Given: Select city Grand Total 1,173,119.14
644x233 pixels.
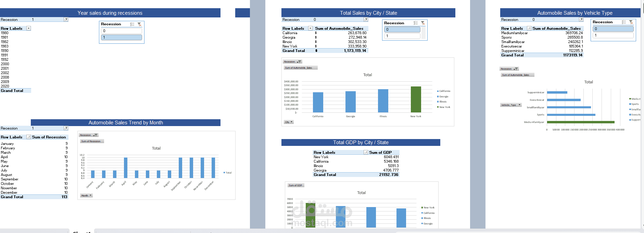Looking at the screenshot, I should click(x=355, y=51).
